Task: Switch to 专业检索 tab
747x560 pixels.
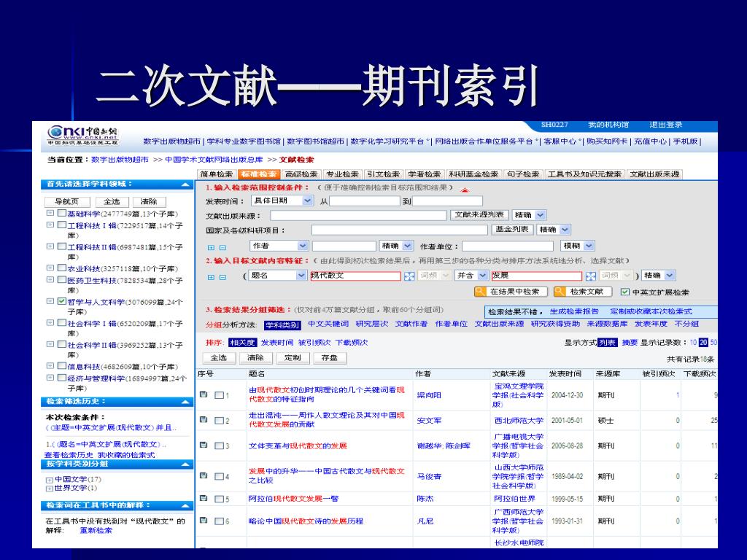Action: (343, 174)
